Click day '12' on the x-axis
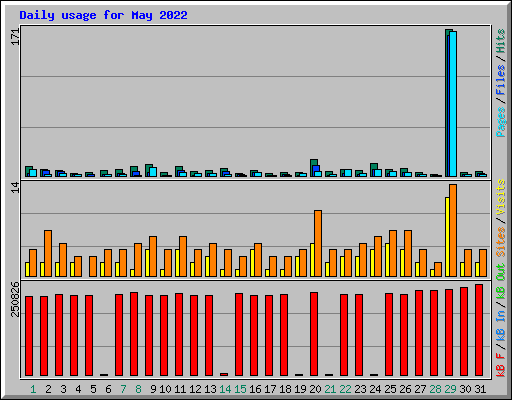The width and height of the screenshot is (512, 400). 195,389
